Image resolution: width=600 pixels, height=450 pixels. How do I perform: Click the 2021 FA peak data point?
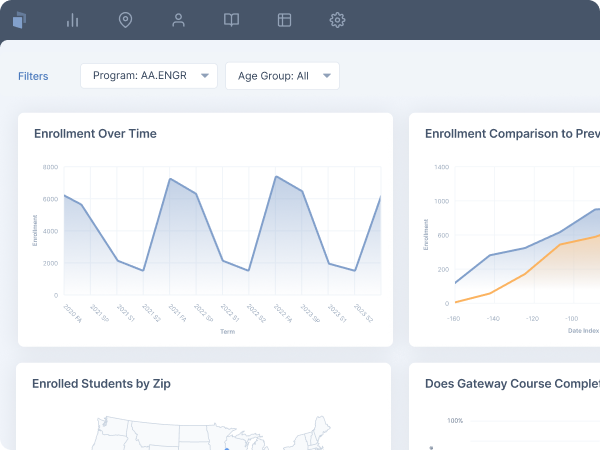(x=170, y=179)
